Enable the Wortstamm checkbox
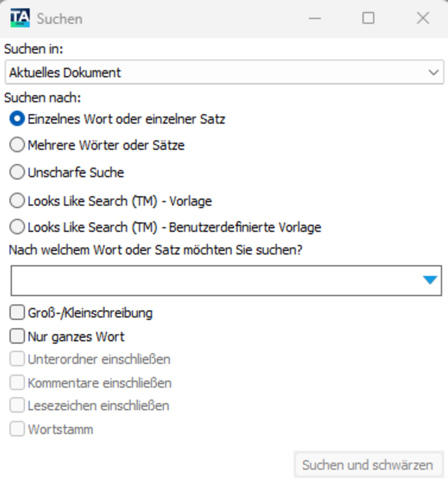The width and height of the screenshot is (448, 484). click(x=17, y=429)
